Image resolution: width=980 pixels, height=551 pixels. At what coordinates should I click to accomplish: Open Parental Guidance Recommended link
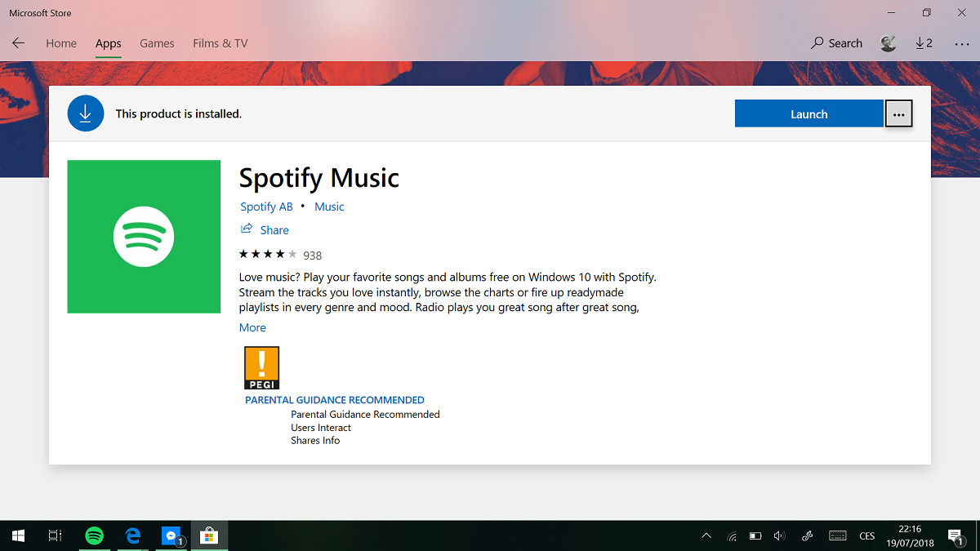tap(335, 400)
